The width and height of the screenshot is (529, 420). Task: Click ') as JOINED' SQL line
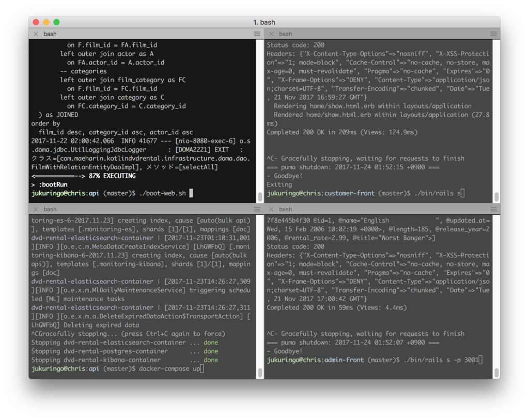58,115
